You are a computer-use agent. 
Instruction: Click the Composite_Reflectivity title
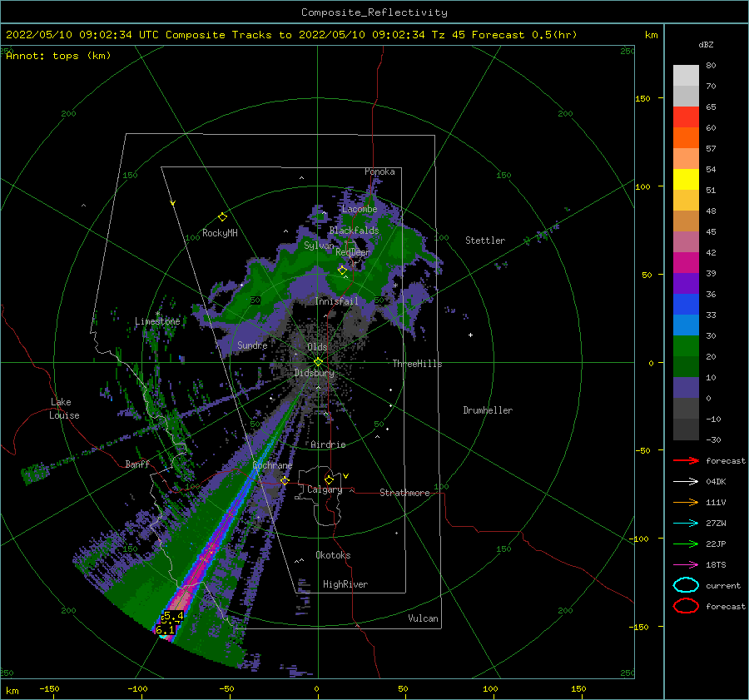tap(374, 12)
